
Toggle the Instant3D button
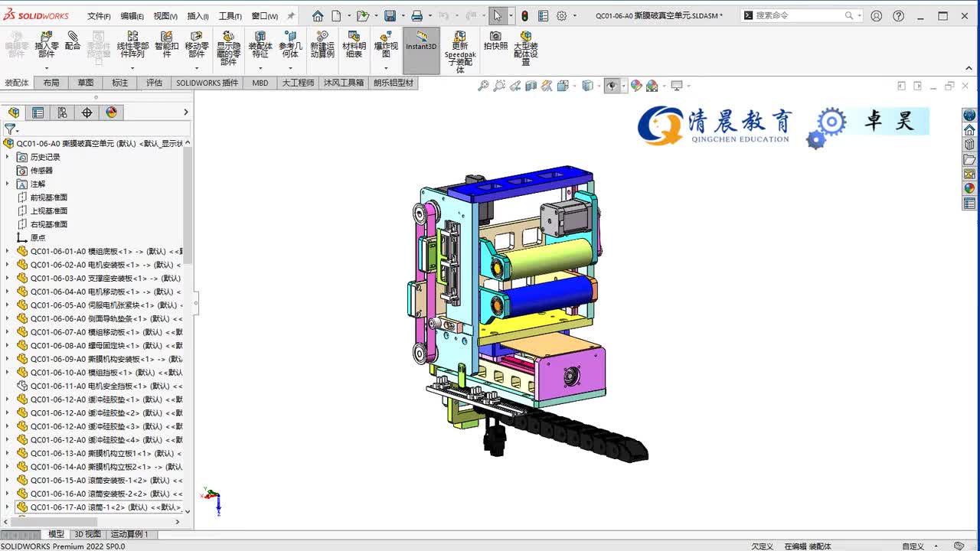coord(421,51)
